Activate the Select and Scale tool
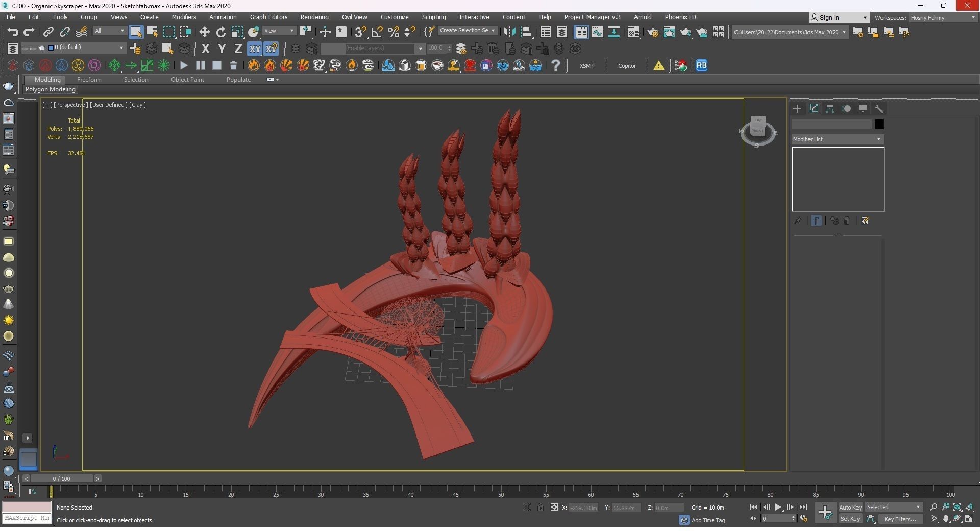The height and width of the screenshot is (531, 980). (237, 32)
